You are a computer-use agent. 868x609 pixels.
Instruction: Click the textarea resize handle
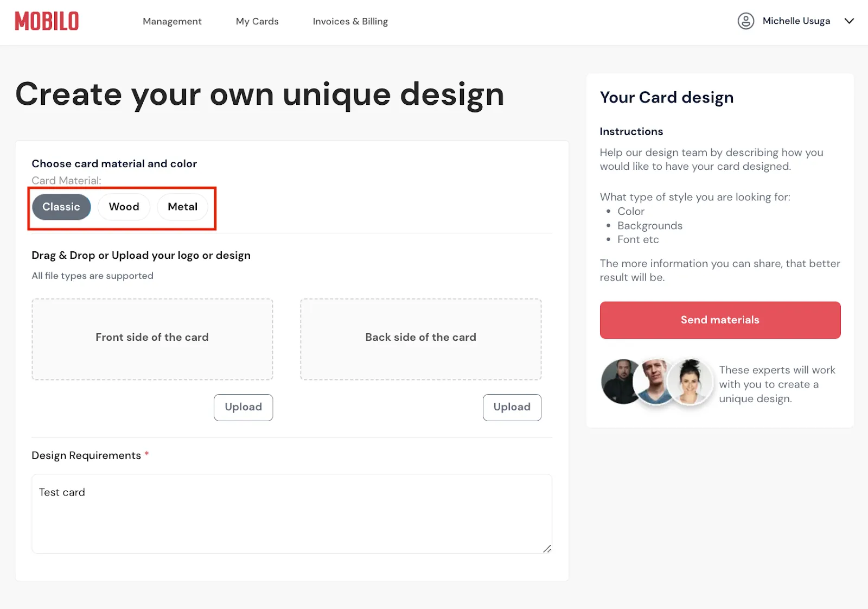click(x=547, y=549)
